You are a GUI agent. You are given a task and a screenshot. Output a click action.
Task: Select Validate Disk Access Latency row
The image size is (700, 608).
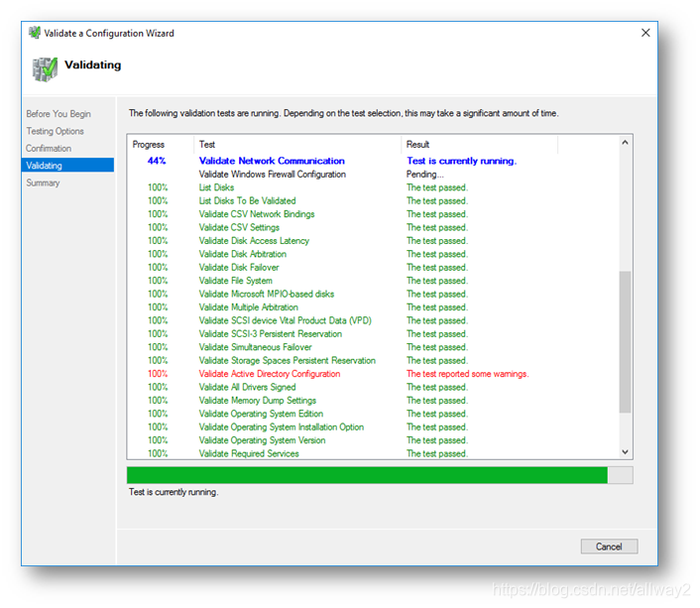click(x=373, y=241)
